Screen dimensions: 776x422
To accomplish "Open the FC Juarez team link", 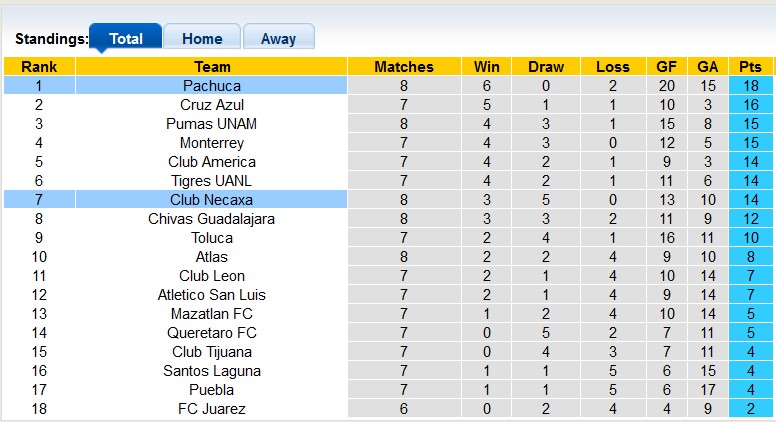I will tap(212, 409).
